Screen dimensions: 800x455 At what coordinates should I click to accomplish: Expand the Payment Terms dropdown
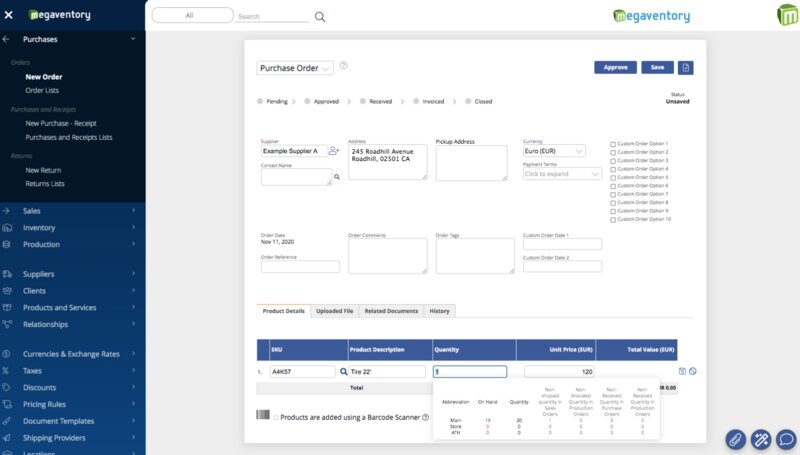click(562, 174)
